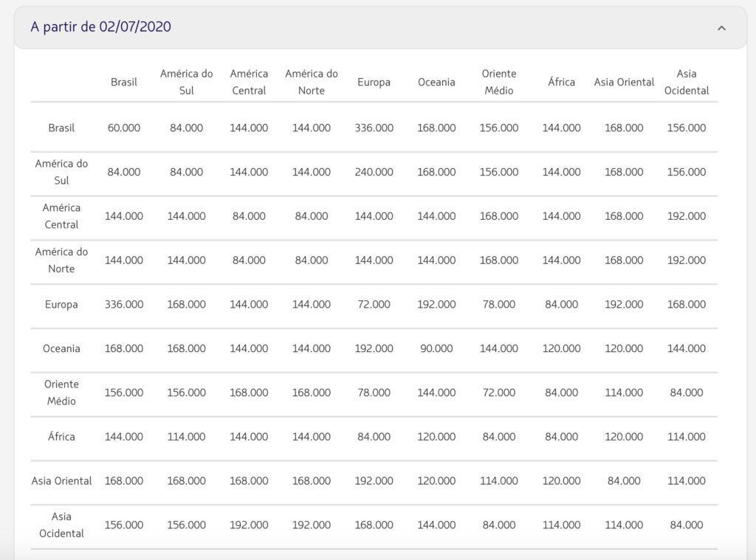Viewport: 756px width, 560px height.
Task: Click 84.000 in Brasil row América do Sul column
Action: (187, 128)
